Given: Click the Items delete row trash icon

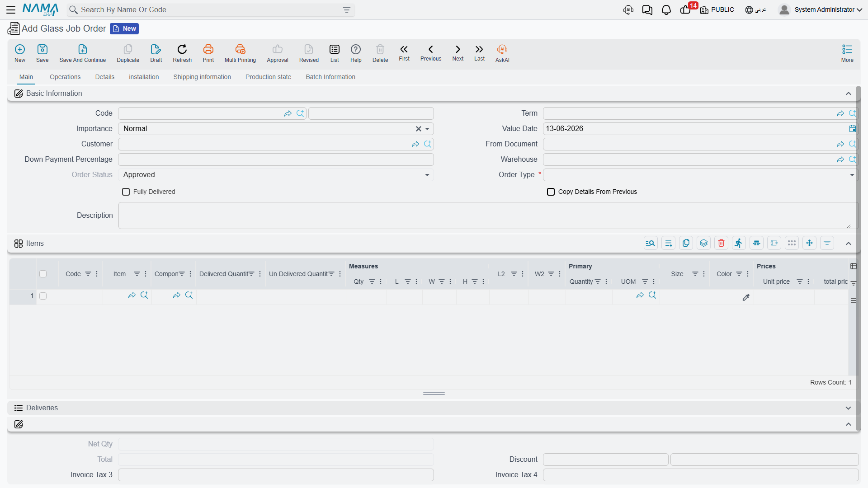Looking at the screenshot, I should [721, 243].
